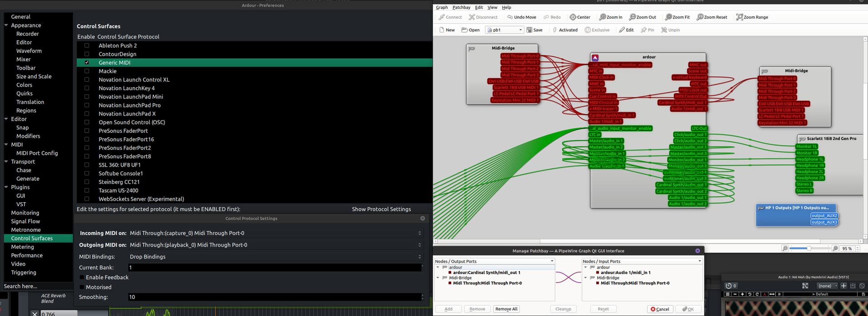Open the Patchbay menu
This screenshot has height=316, width=868.
(x=461, y=7)
